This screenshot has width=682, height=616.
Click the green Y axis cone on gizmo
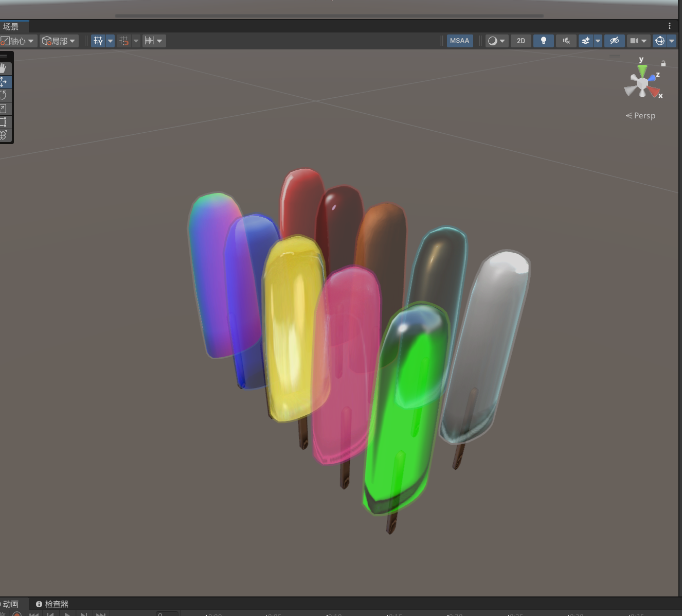[x=642, y=71]
